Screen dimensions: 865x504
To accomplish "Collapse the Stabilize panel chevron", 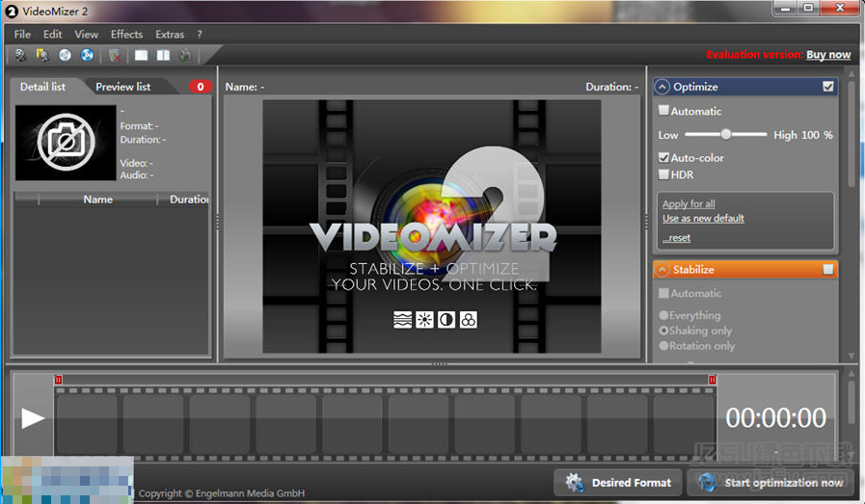I will click(x=662, y=269).
